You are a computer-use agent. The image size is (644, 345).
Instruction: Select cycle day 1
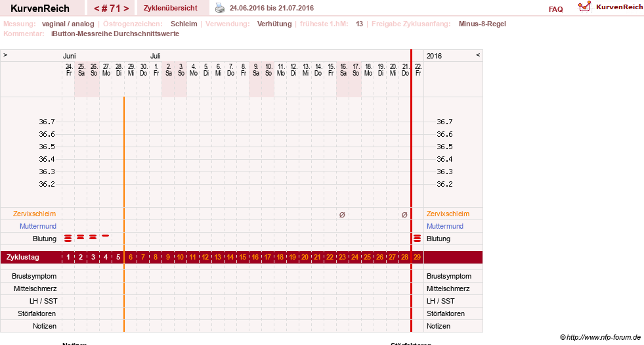pos(68,257)
